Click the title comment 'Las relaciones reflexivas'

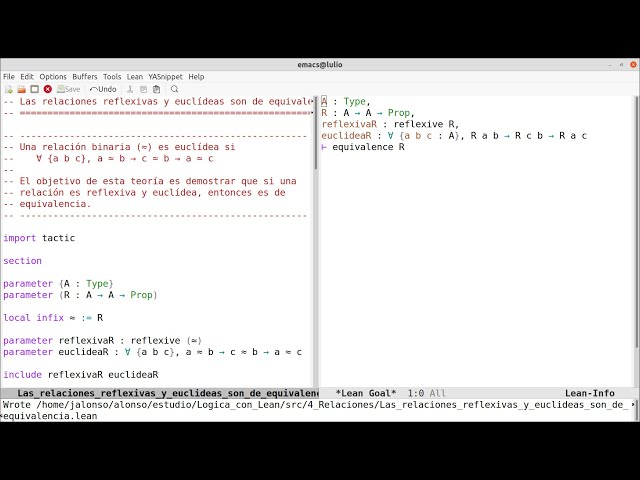[x=158, y=102]
